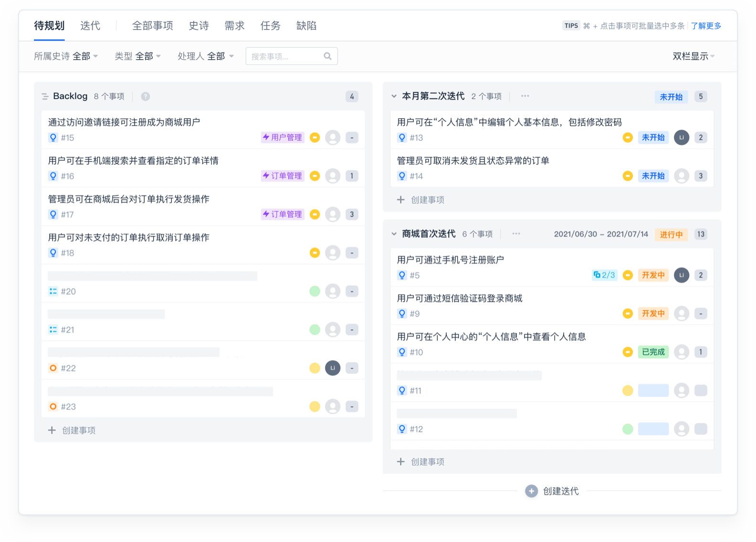This screenshot has width=756, height=542.
Task: Click the subtask 2/3 indicator on item #5
Action: click(x=604, y=275)
